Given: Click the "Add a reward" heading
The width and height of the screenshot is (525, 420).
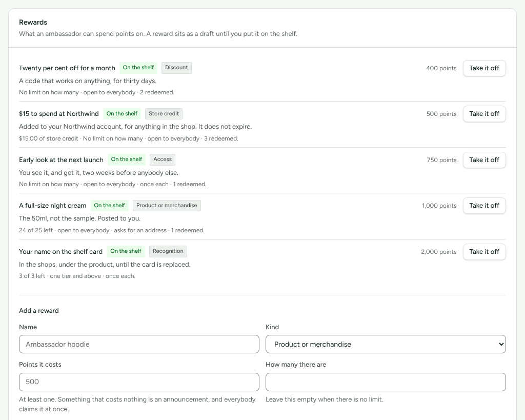Looking at the screenshot, I should (x=39, y=310).
